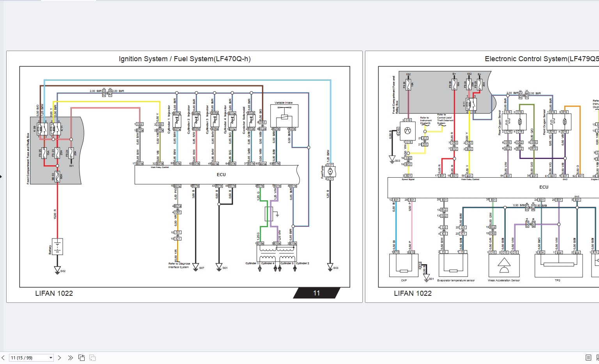Viewport: 599px width, 364px height.
Task: Click the previous view icon
Action: coord(82,358)
